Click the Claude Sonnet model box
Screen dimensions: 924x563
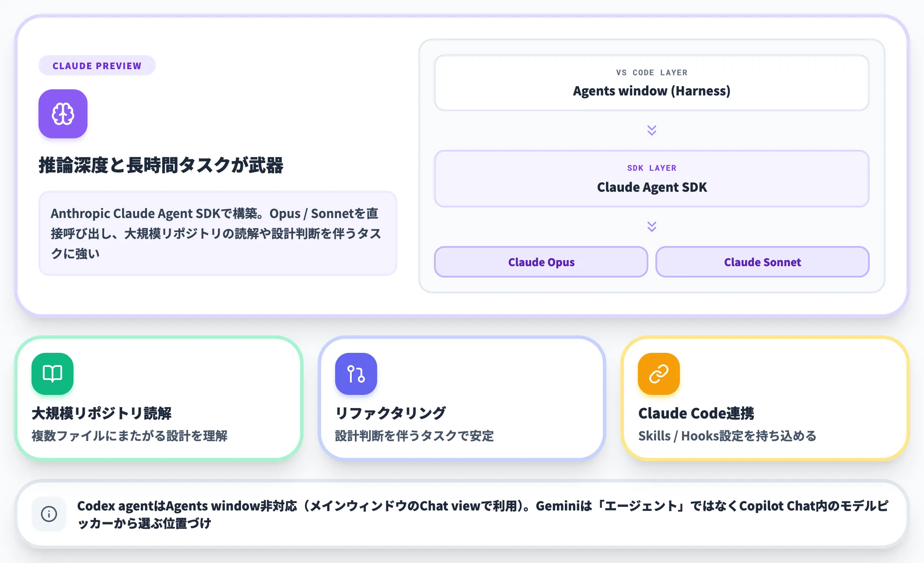[x=763, y=262]
